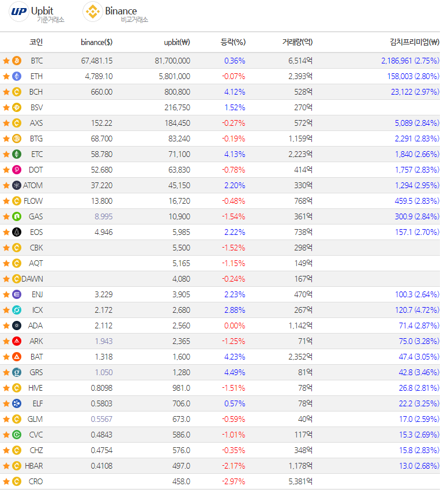Sort by the 거래량(억) column header

(297, 42)
